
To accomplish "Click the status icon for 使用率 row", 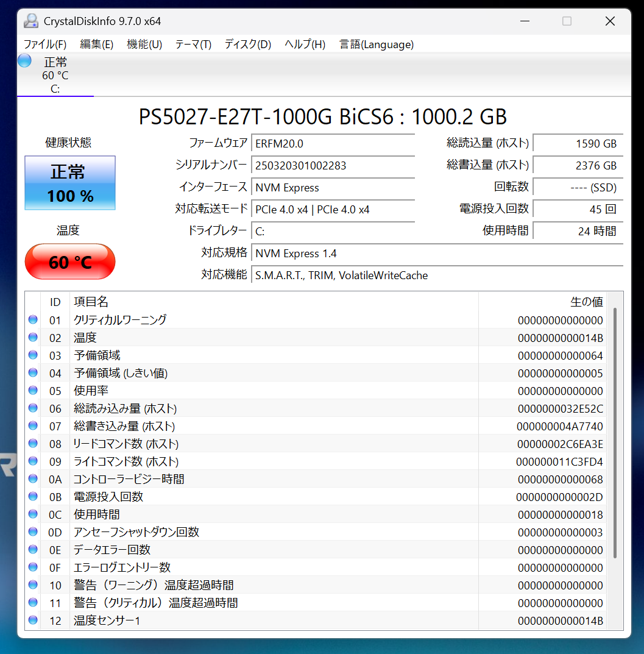I will [33, 391].
